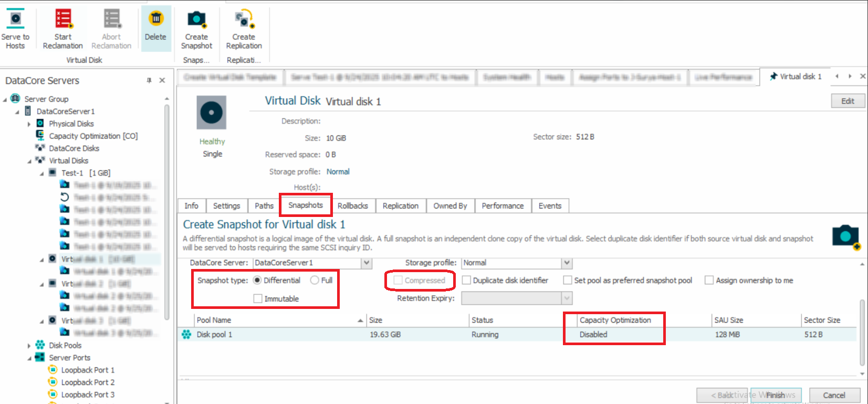Viewport: 868px width, 404px height.
Task: Choose the Full snapshot type
Action: click(x=315, y=281)
